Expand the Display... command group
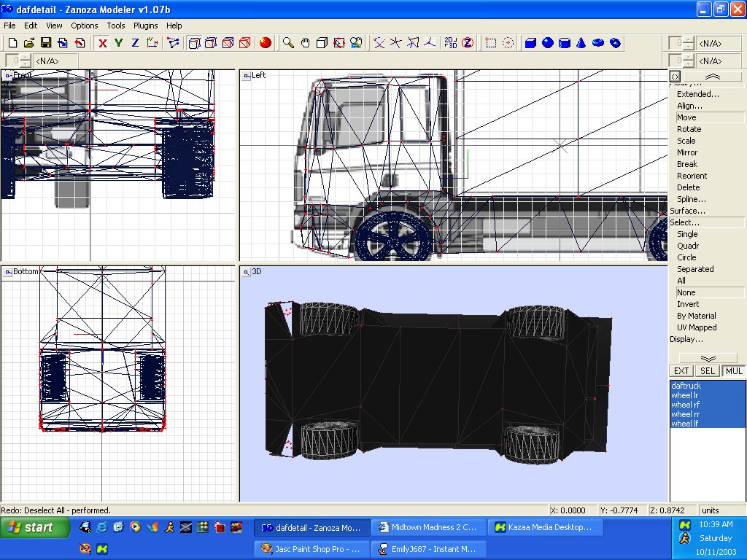The image size is (747, 560). [x=686, y=339]
